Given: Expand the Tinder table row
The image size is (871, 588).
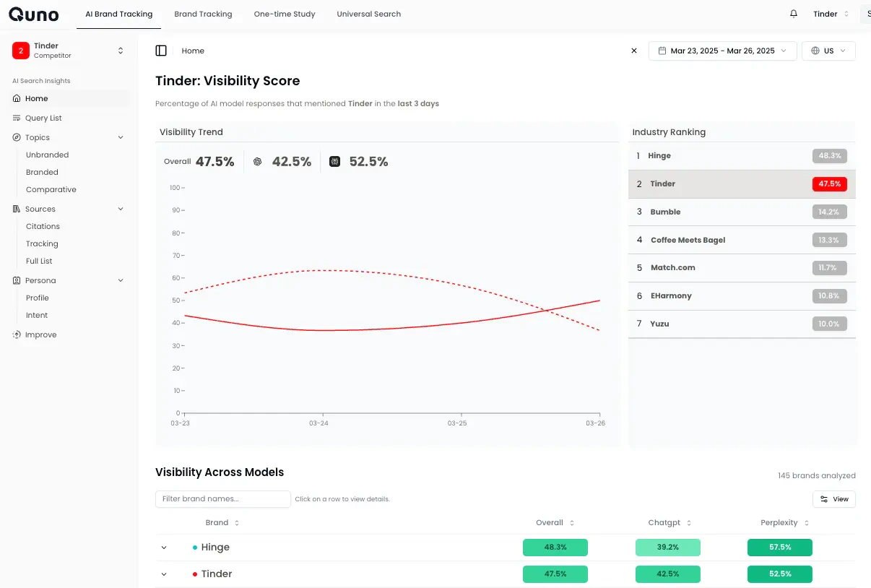Looking at the screenshot, I should point(164,574).
